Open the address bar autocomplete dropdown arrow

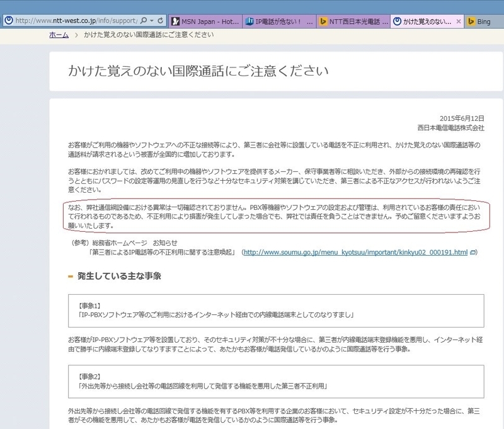point(152,21)
